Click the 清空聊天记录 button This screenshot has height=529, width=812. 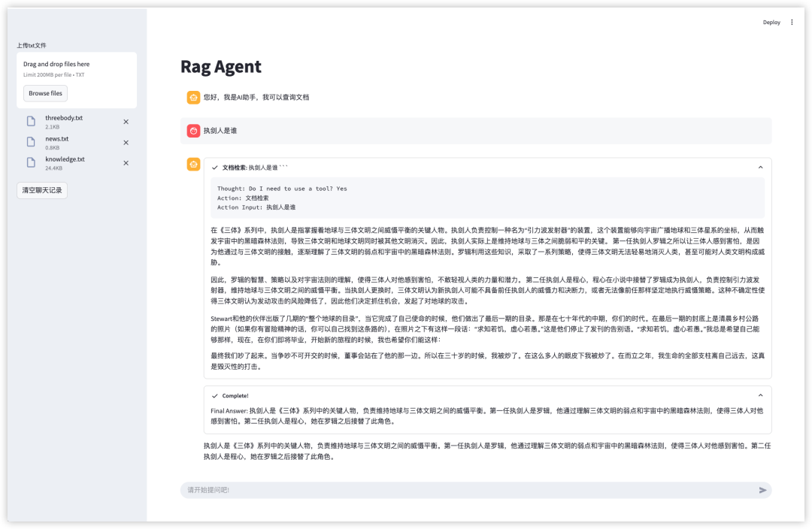click(42, 190)
